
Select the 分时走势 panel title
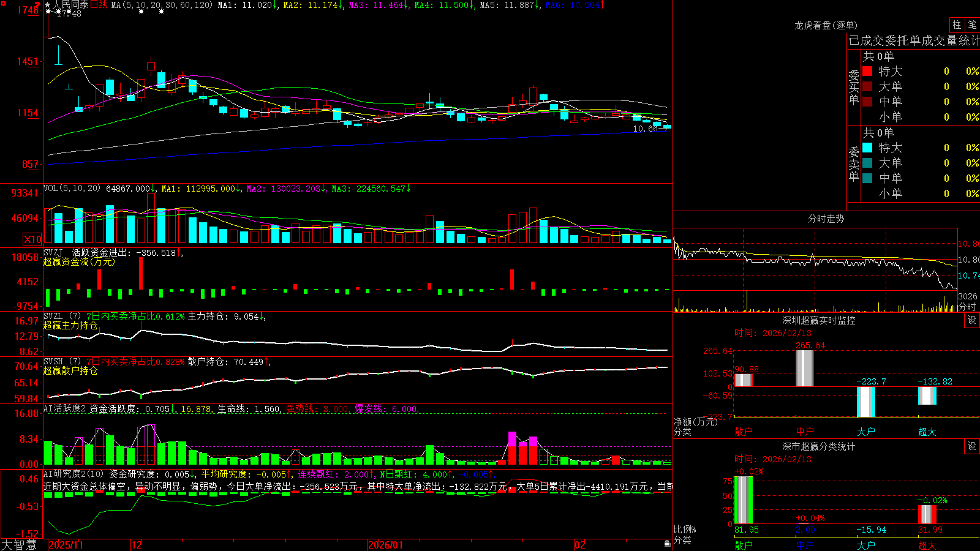pos(826,219)
